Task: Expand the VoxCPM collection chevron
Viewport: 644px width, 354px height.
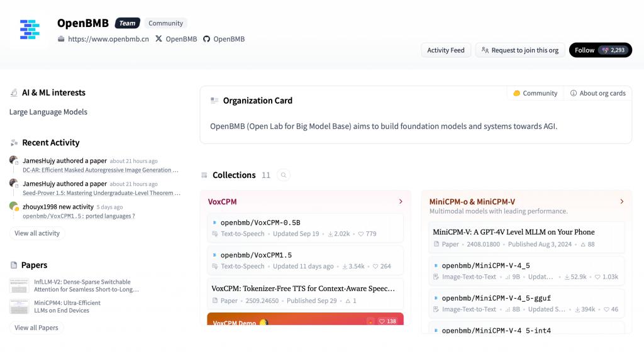Action: point(401,202)
